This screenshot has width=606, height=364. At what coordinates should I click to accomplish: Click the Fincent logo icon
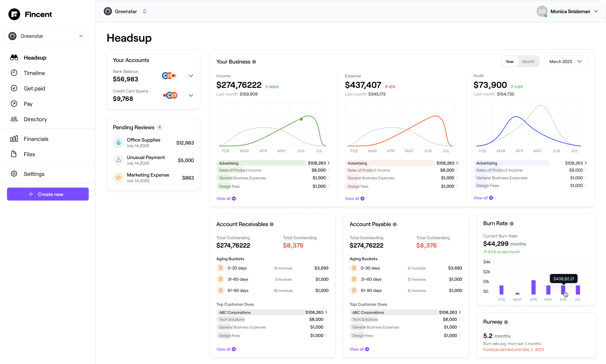(x=14, y=14)
